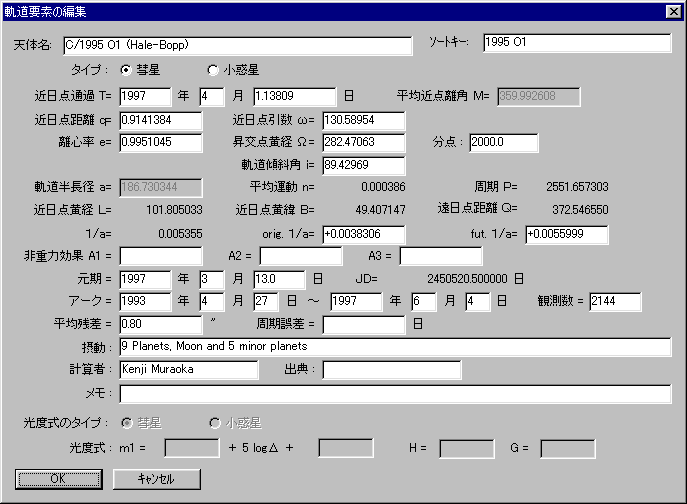The height and width of the screenshot is (504, 687).
Task: Click the 周期誤差 empty field
Action: 364,324
